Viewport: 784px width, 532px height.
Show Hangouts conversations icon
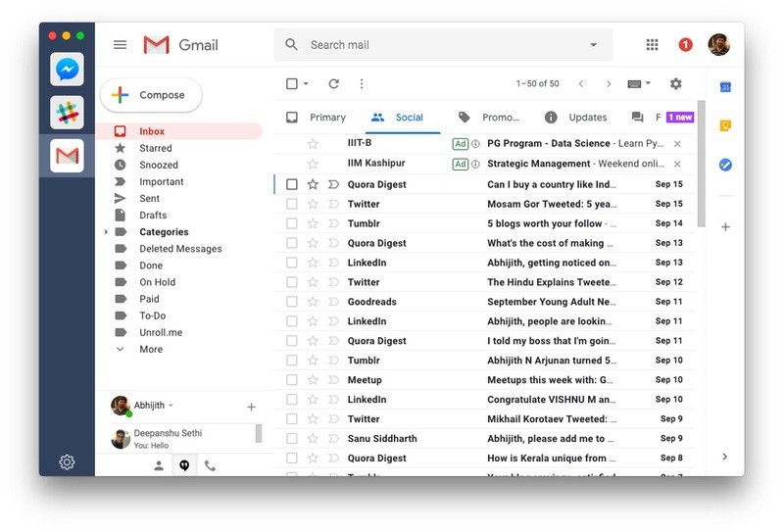[184, 466]
